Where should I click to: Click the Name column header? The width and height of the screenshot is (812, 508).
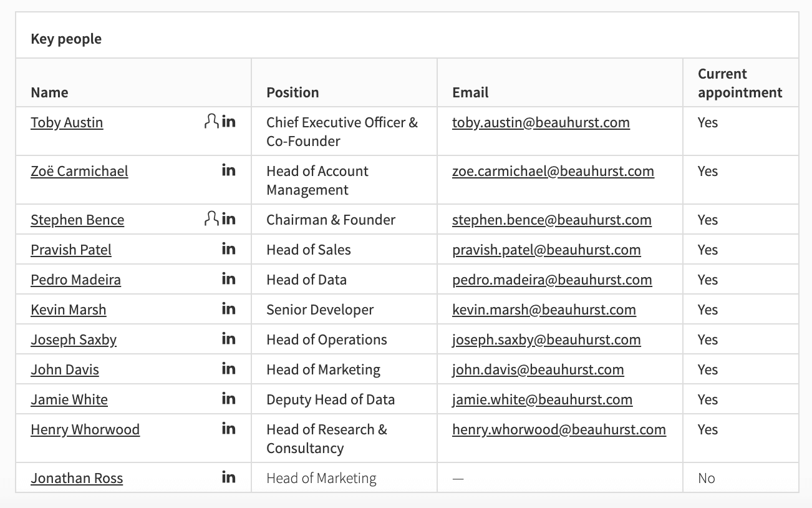pyautogui.click(x=49, y=92)
